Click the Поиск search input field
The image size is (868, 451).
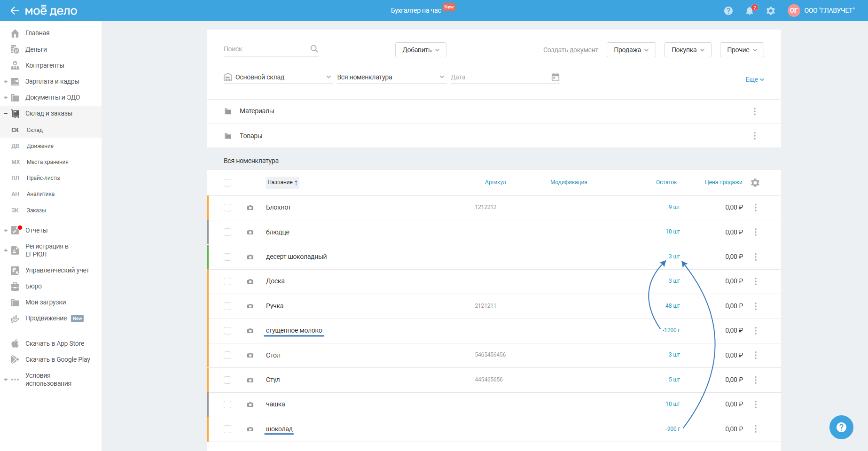266,49
